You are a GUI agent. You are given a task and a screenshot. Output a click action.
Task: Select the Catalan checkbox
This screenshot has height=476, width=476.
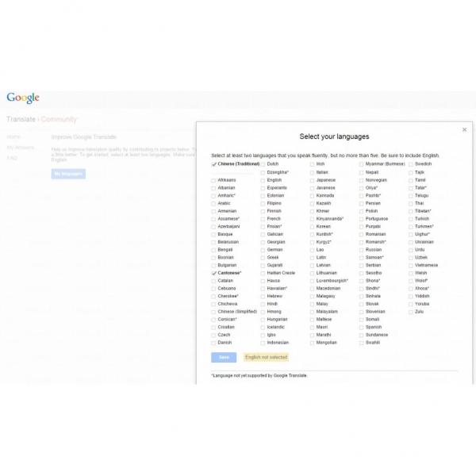(x=213, y=281)
